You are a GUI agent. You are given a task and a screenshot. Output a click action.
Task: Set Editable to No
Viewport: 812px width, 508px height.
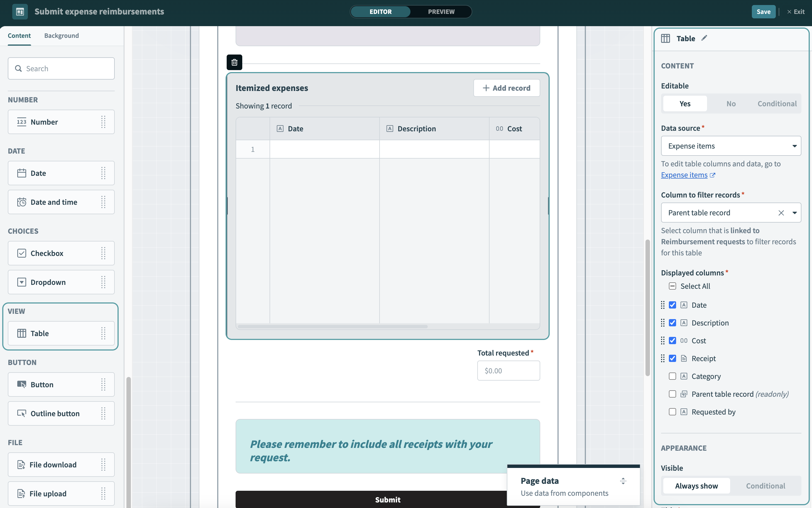(731, 103)
